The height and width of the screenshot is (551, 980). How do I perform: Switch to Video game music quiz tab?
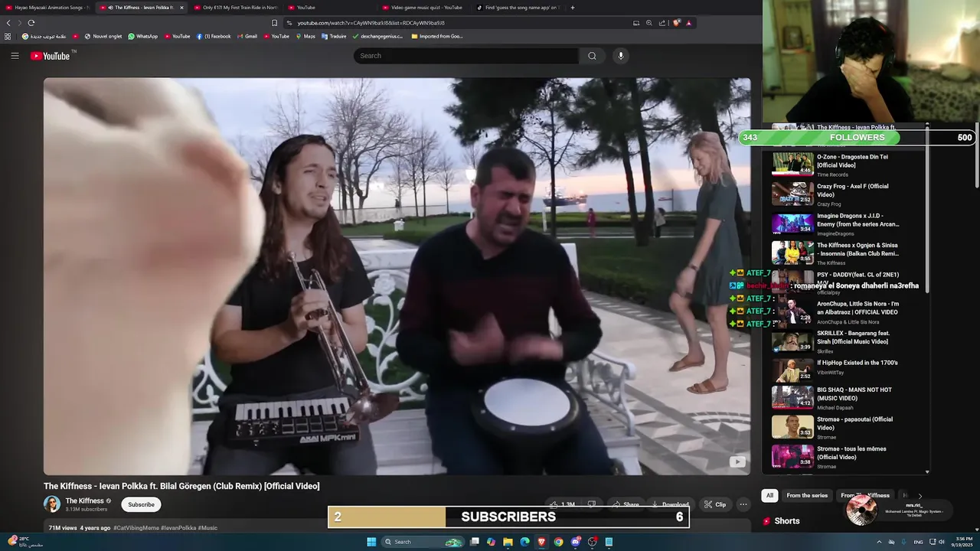tap(423, 8)
